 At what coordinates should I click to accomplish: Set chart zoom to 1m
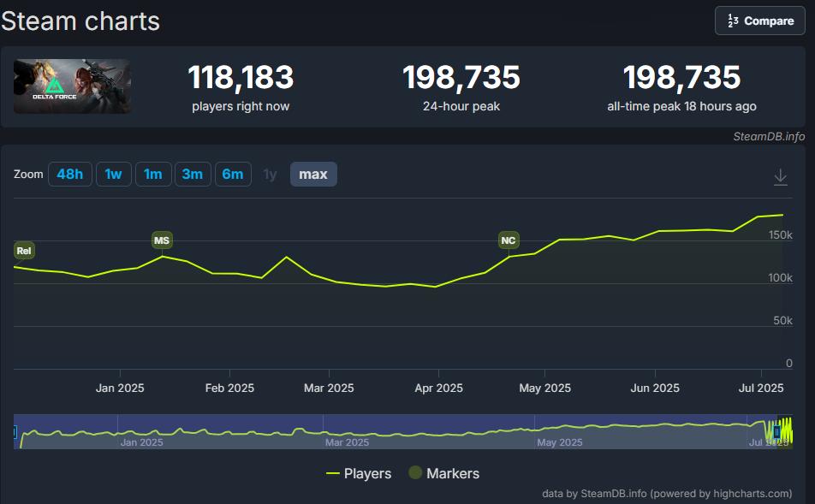152,174
